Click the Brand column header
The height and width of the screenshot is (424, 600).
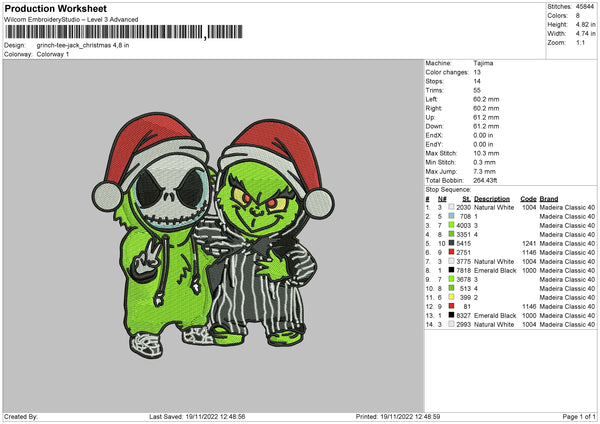point(549,199)
